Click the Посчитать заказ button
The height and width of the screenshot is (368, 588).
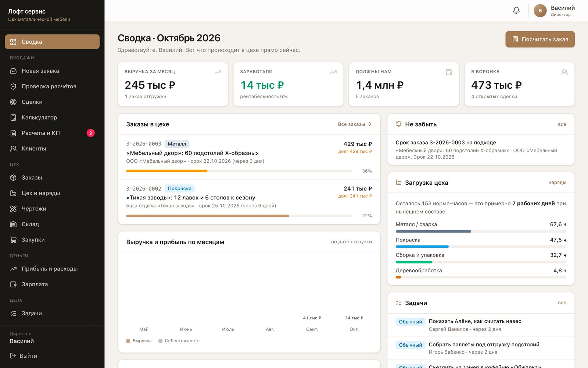pyautogui.click(x=540, y=39)
